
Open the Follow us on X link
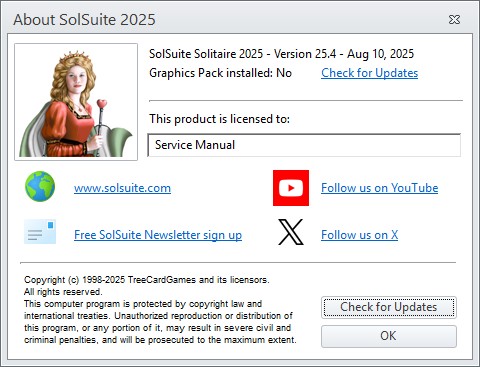(x=359, y=235)
